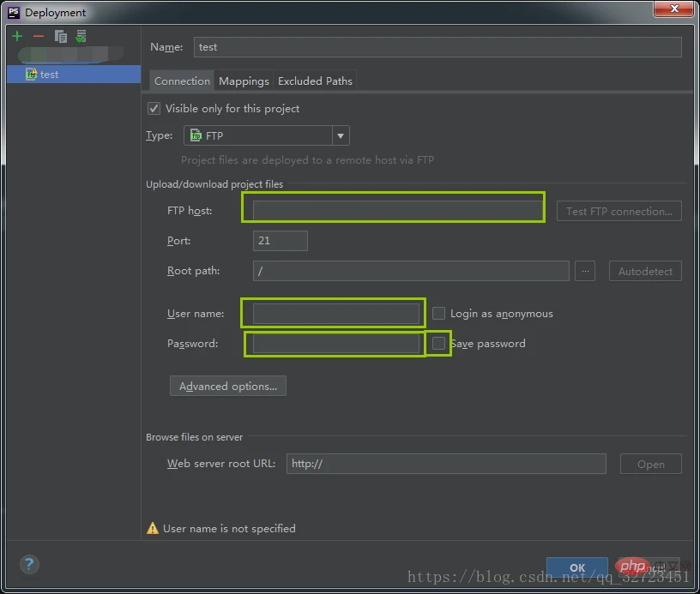
Task: Expand the Type dropdown arrow
Action: (340, 135)
